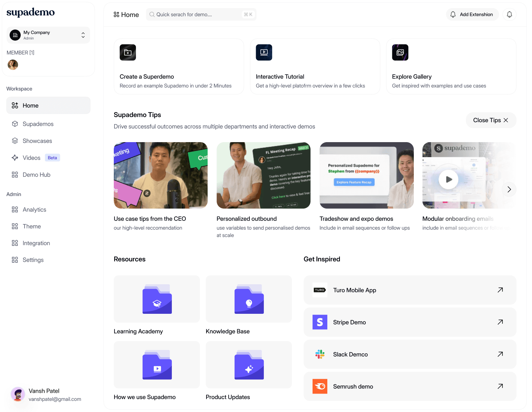
Task: Click the Personalized outbound title text
Action: pos(247,219)
